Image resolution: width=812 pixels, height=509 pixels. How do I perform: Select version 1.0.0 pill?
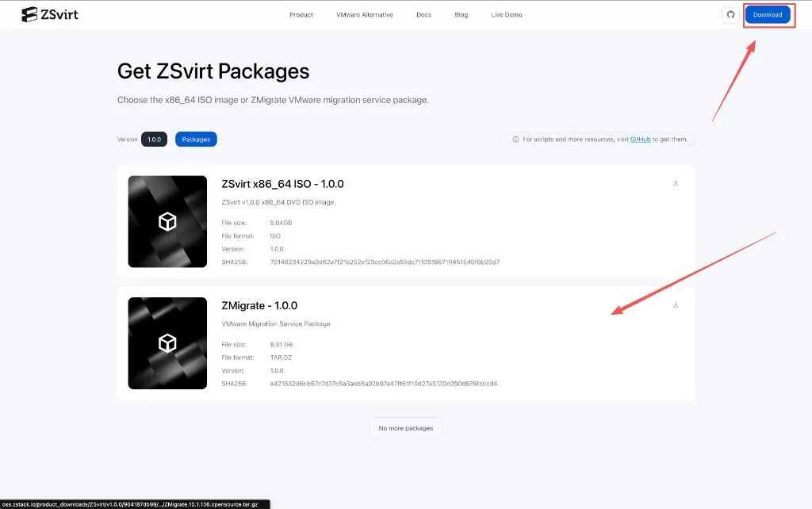coord(155,140)
